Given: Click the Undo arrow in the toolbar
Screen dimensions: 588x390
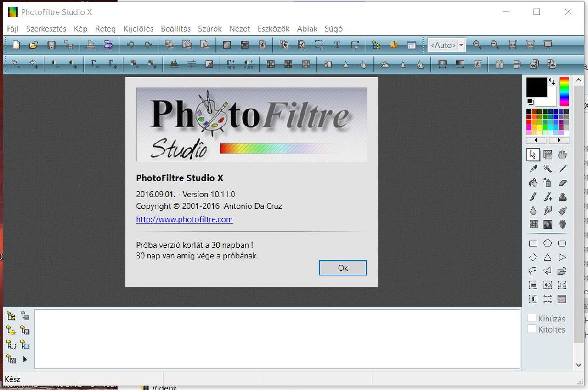Looking at the screenshot, I should pos(130,45).
